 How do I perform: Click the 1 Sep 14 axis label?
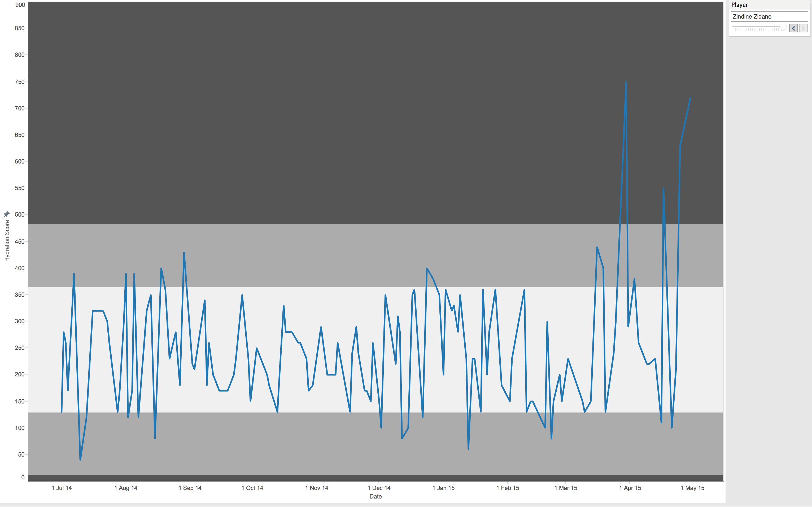click(190, 488)
